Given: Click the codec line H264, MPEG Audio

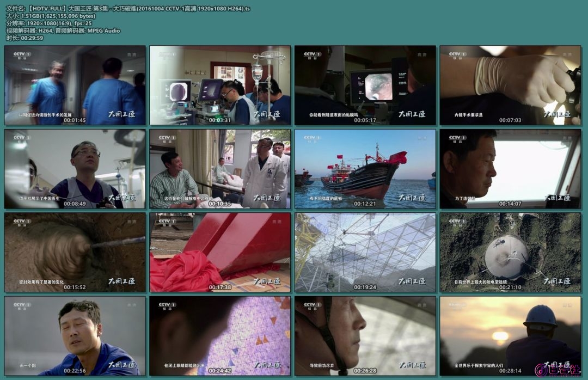Looking at the screenshot, I should point(63,30).
